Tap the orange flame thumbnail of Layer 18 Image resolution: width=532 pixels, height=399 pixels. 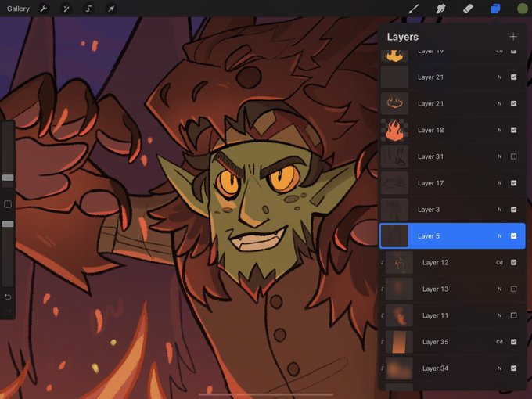click(394, 130)
